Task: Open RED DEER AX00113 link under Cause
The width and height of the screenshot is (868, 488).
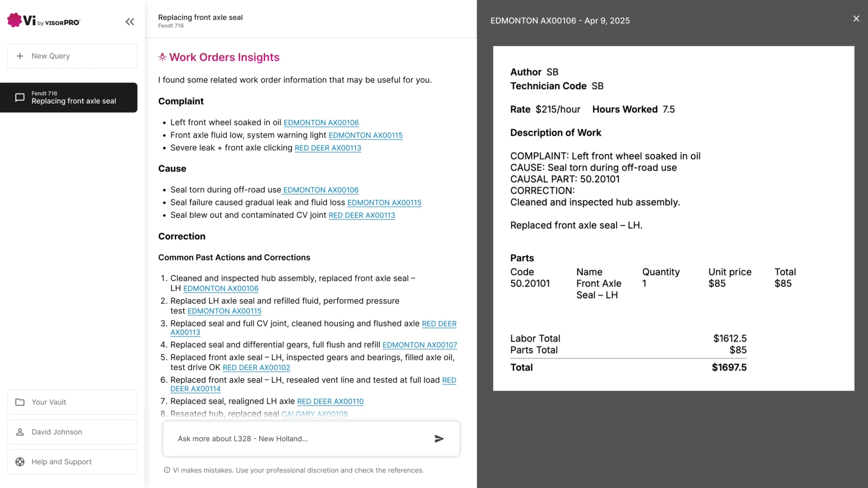Action: click(362, 216)
